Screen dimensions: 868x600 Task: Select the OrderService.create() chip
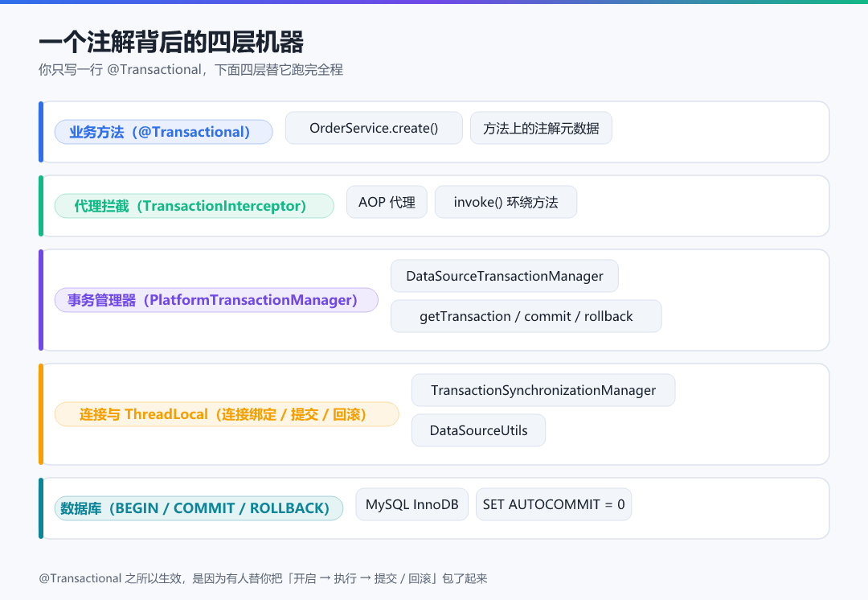click(374, 128)
